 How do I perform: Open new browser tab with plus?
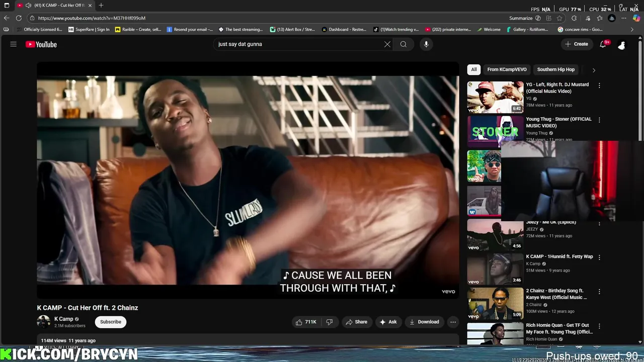[101, 6]
